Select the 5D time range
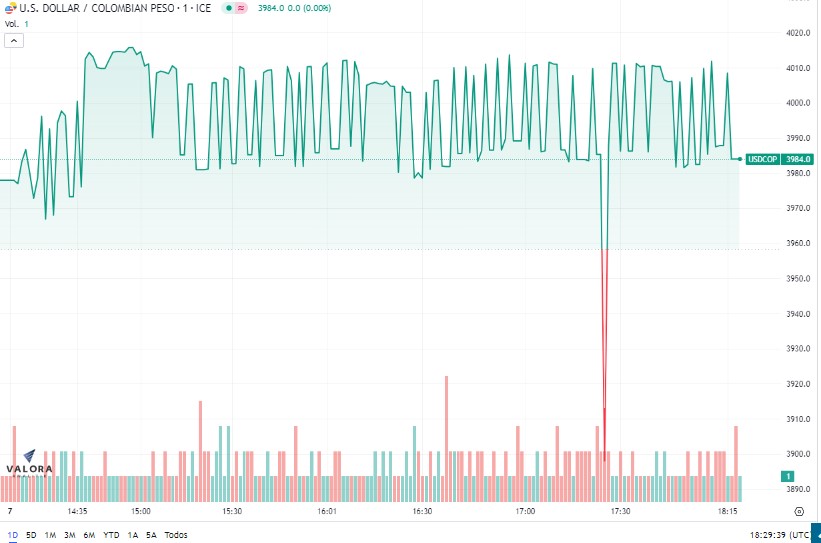This screenshot has height=543, width=821. click(31, 535)
